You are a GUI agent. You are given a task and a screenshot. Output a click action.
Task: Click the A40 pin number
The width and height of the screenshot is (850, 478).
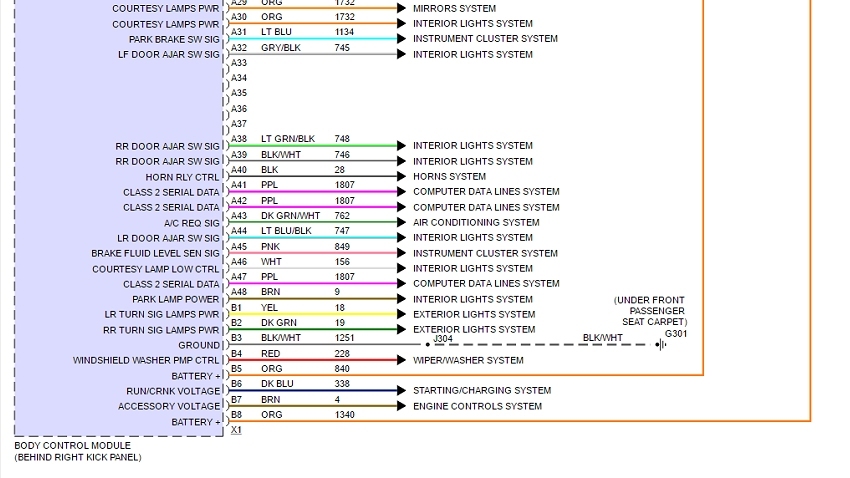coord(239,170)
